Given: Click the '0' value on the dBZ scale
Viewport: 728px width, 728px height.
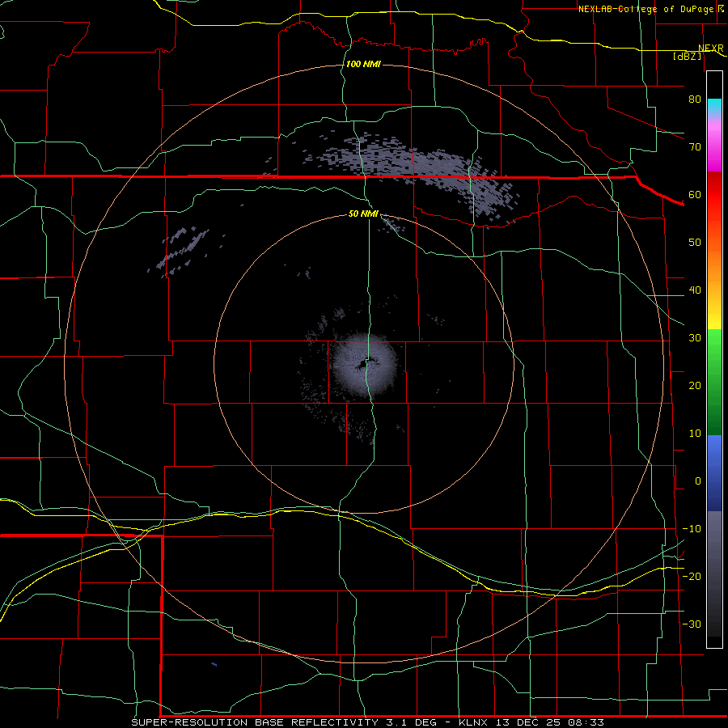Looking at the screenshot, I should tap(698, 481).
